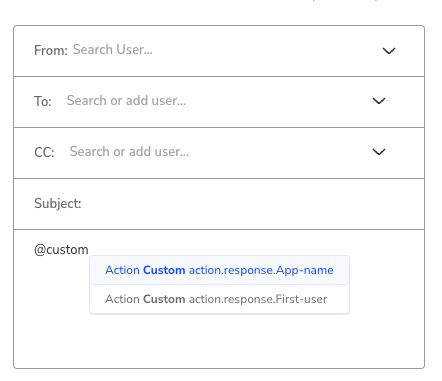The image size is (442, 381).
Task: Expand the From user dropdown chevron
Action: [389, 51]
